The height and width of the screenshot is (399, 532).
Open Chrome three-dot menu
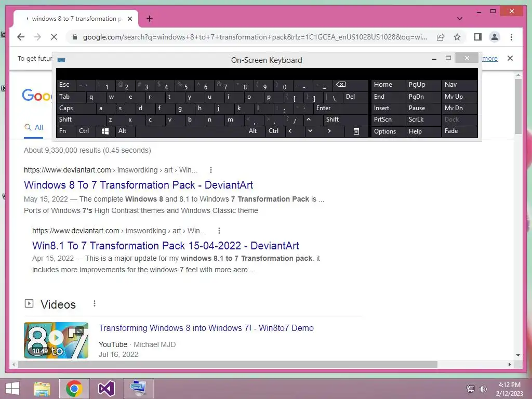[511, 37]
